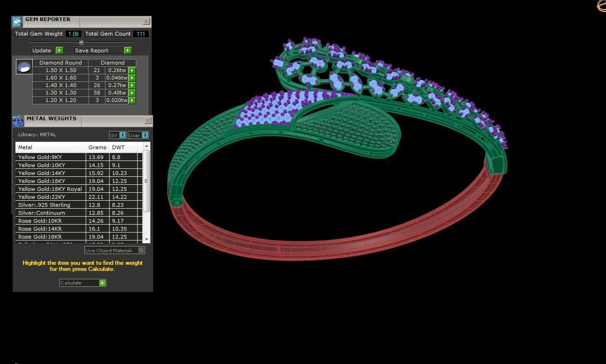Screen dimensions: 606x364
Task: Select the Rose Gold:10KR row
Action: pos(79,221)
